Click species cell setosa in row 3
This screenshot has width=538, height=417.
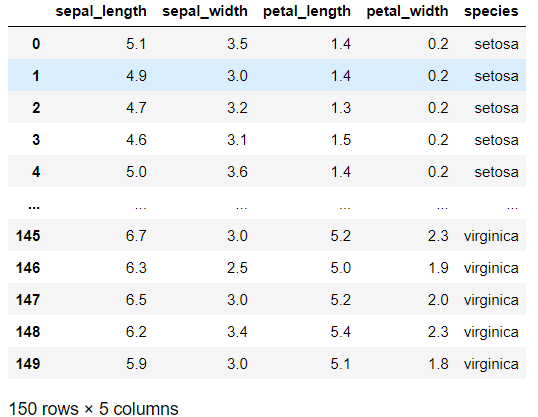(x=496, y=140)
